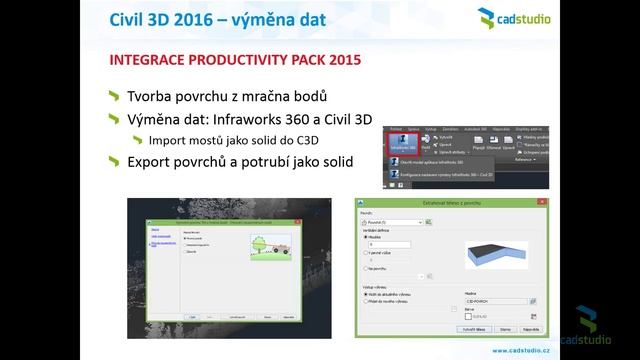This screenshot has width=640, height=360.
Task: Open the Autodesk 360 ribbon tab
Action: pos(475,129)
